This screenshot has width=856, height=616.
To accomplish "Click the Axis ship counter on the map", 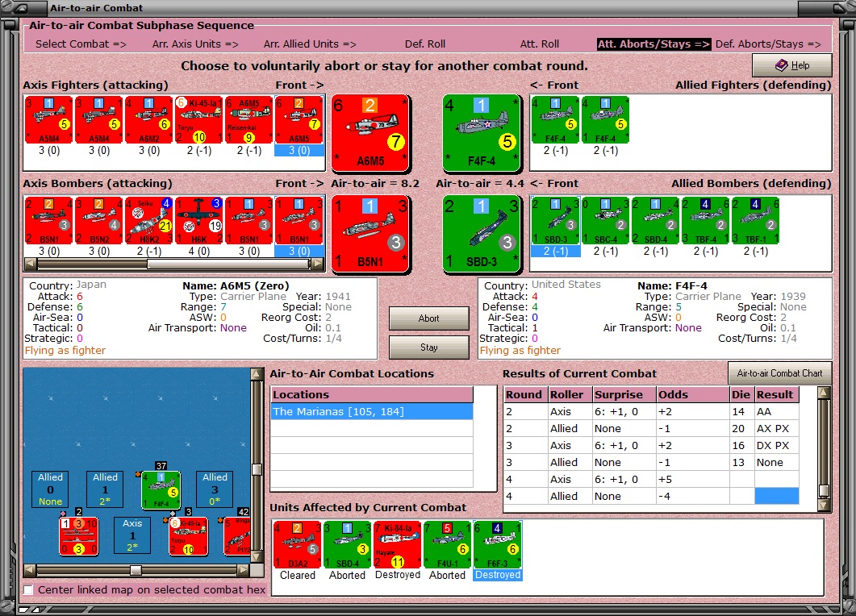I will click(78, 536).
